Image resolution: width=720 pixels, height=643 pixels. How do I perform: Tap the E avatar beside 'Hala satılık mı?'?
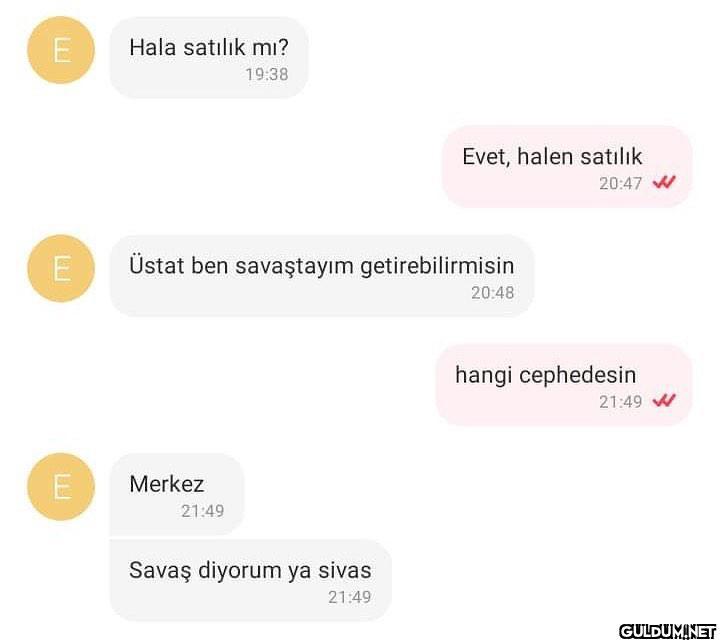tap(61, 50)
